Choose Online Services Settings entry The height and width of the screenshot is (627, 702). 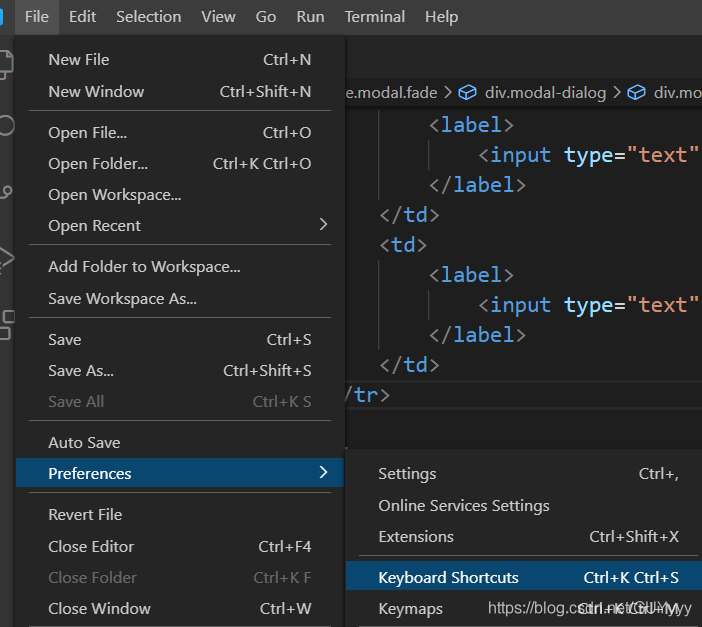(464, 506)
